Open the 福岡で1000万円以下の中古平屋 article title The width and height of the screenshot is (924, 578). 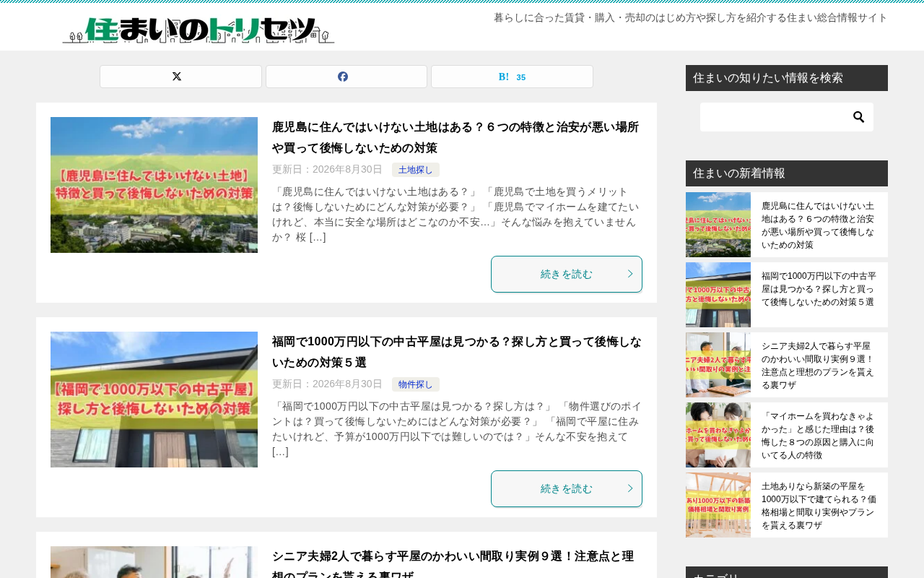[x=456, y=352]
